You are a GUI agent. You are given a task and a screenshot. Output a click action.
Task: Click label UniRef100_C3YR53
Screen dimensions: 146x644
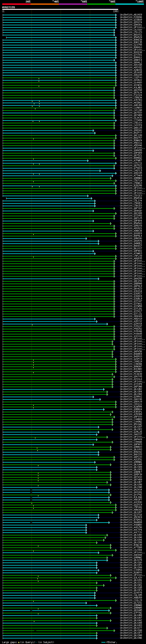(131, 570)
